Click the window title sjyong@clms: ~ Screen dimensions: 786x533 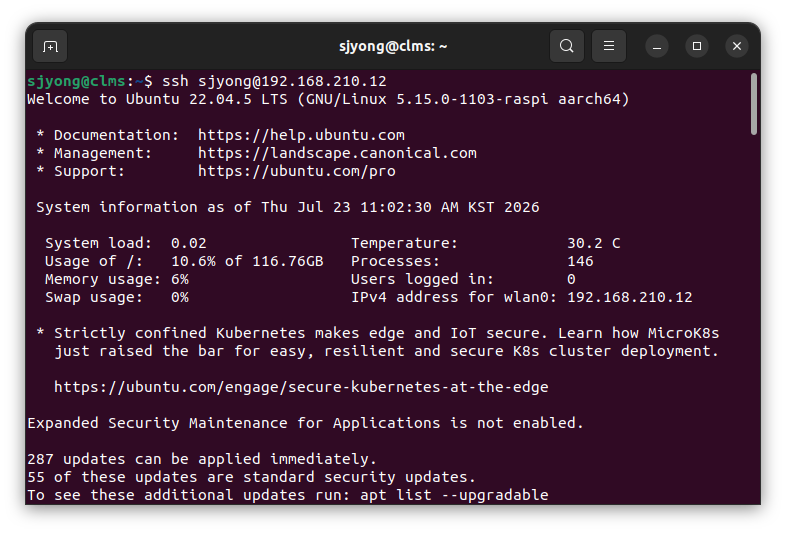tap(393, 47)
